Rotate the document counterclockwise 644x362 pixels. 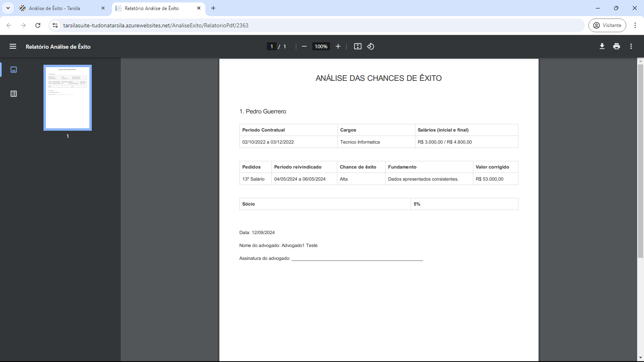pyautogui.click(x=371, y=46)
